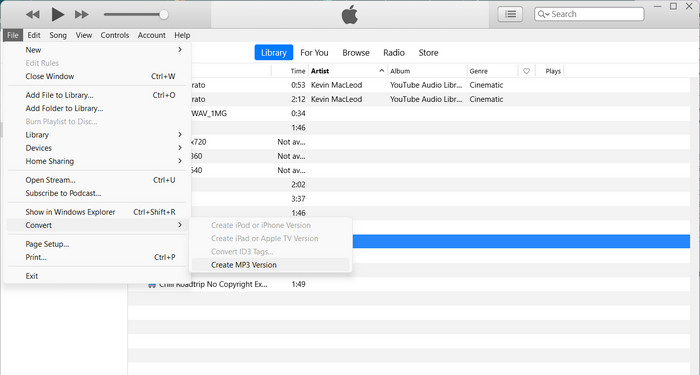700x375 pixels.
Task: Click YouTube Audio Libr... album in second row
Action: coord(426,100)
